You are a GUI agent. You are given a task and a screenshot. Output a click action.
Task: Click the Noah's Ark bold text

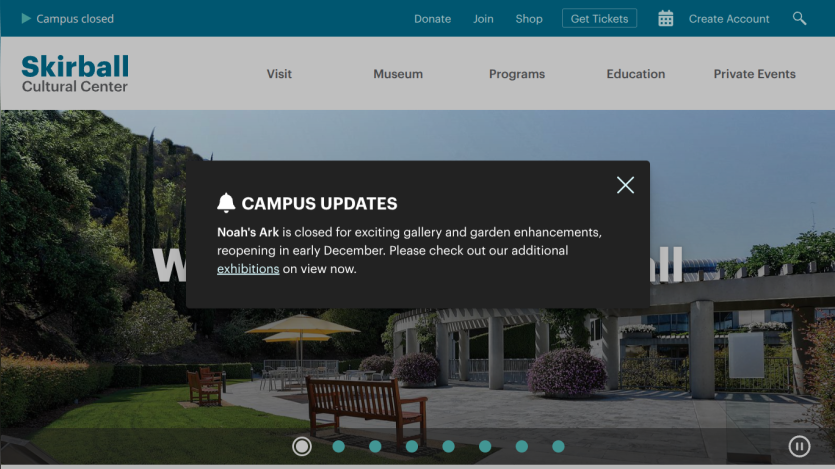click(x=248, y=232)
